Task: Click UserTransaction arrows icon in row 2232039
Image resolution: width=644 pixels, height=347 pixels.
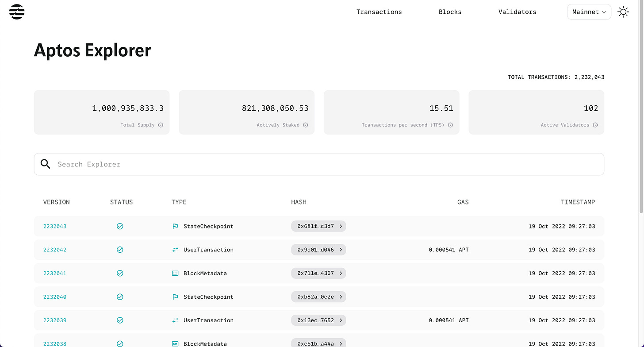Action: pos(175,320)
